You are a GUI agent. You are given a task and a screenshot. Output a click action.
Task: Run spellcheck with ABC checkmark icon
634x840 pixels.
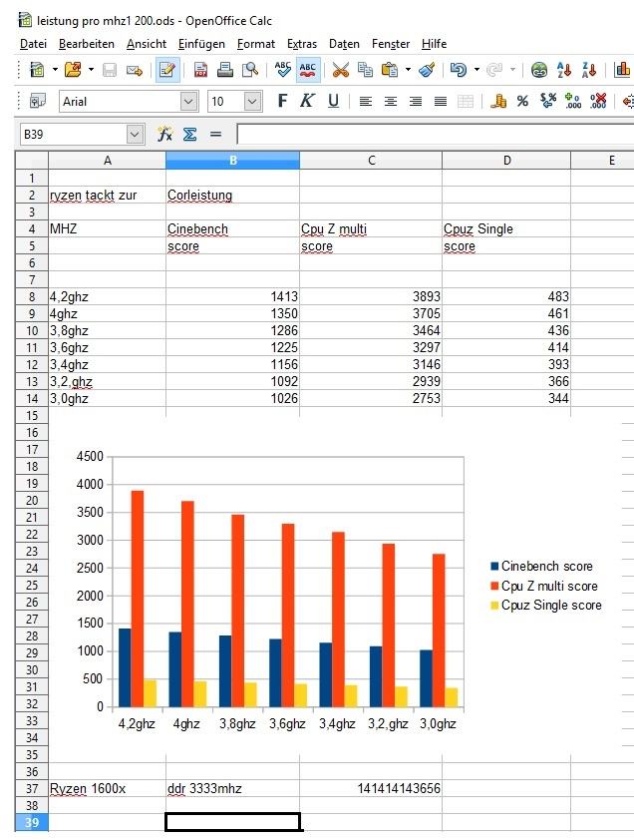coord(282,69)
